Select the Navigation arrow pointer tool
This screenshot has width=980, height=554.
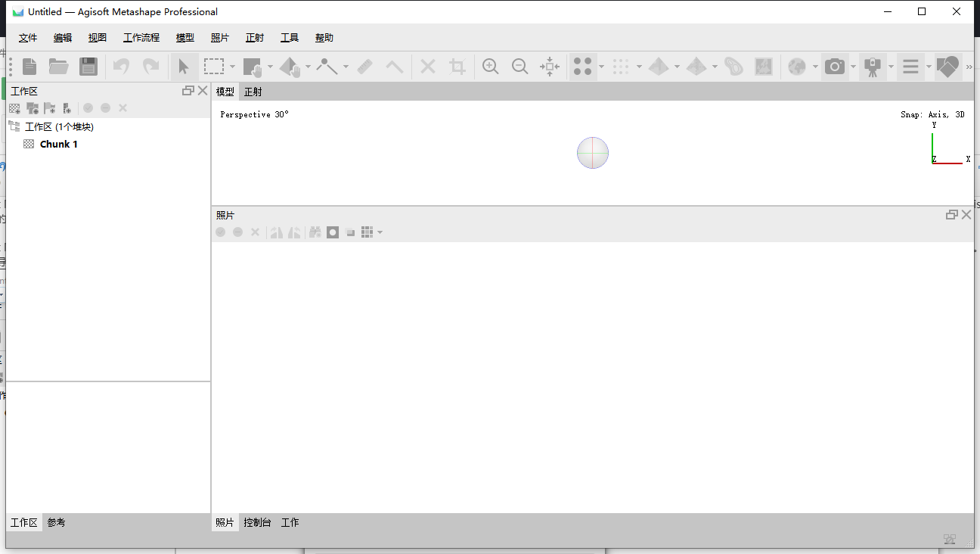coord(184,67)
